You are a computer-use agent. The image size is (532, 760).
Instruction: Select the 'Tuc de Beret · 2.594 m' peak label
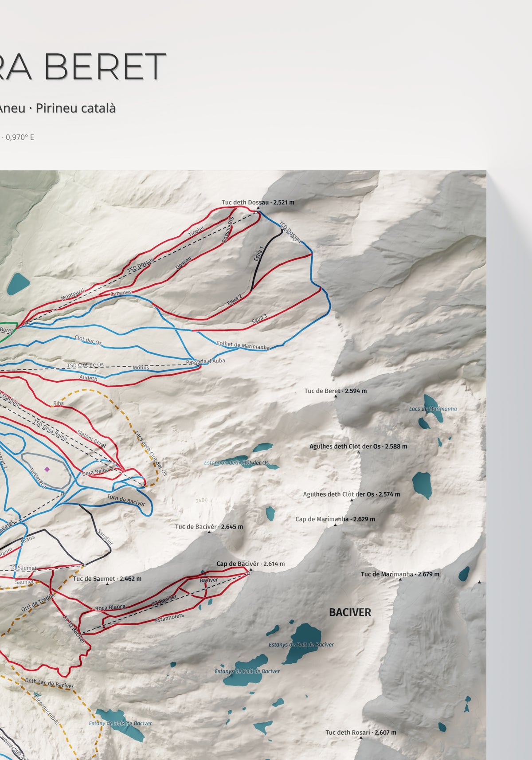336,391
